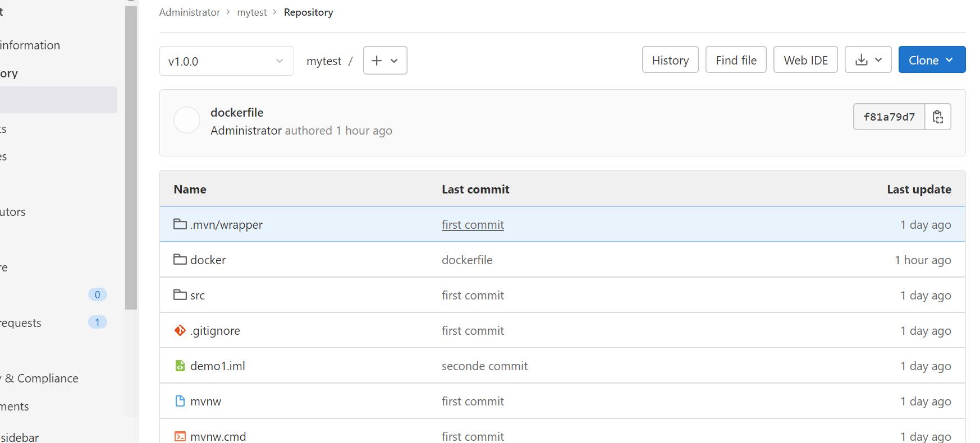Click the collapse sidebar control
980x443 pixels.
click(x=20, y=437)
